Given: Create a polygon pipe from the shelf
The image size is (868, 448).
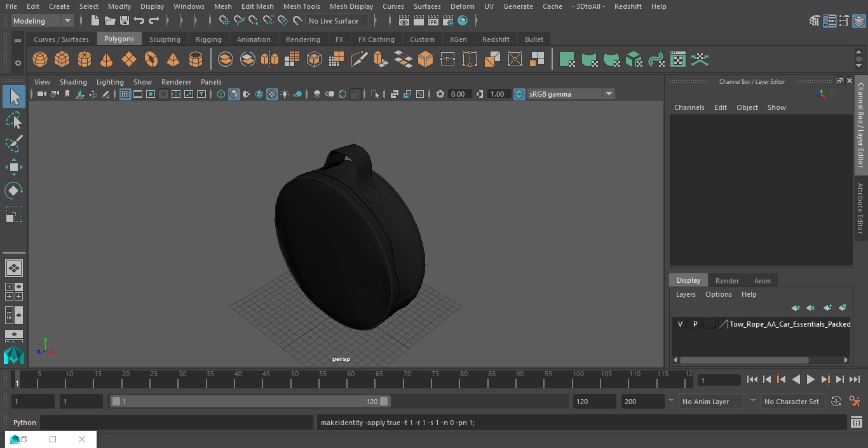Looking at the screenshot, I should 196,60.
